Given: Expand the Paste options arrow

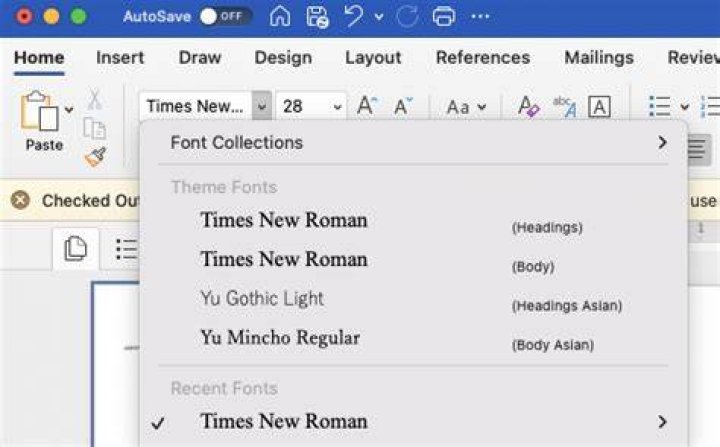Looking at the screenshot, I should 69,110.
